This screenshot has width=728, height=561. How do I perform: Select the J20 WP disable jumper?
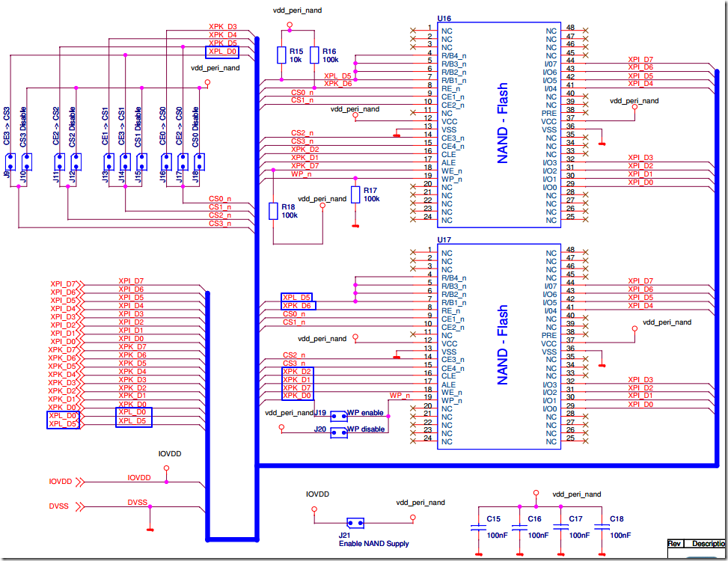coord(339,433)
